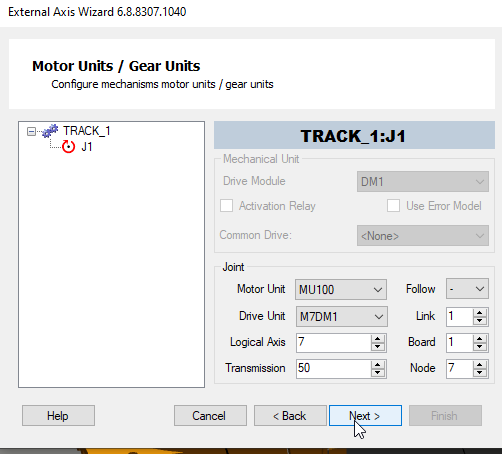Click the Next button
The width and height of the screenshot is (502, 454).
coord(365,416)
